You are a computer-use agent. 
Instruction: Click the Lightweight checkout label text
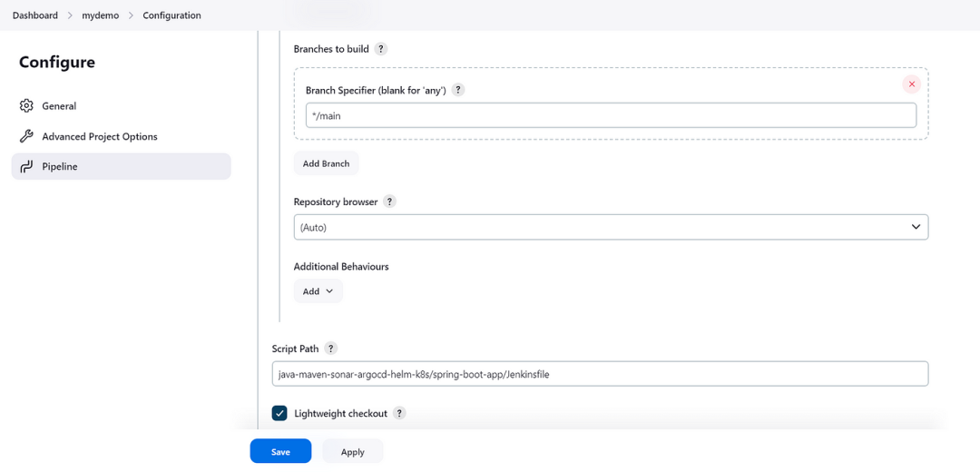340,413
